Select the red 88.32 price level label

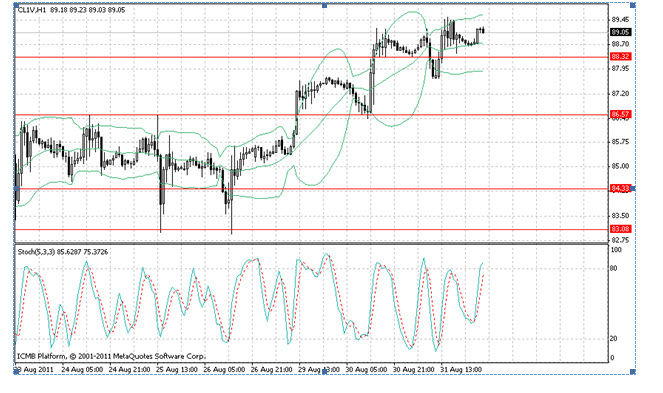[x=620, y=56]
